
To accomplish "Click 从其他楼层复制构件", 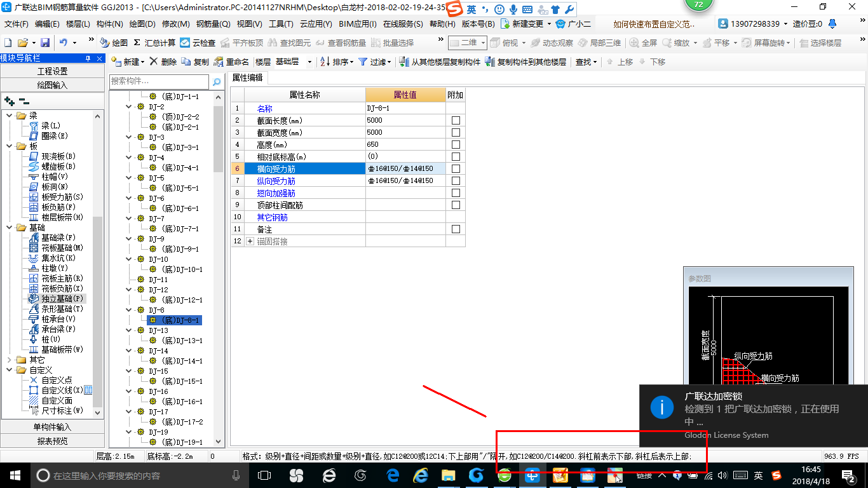I will click(440, 62).
